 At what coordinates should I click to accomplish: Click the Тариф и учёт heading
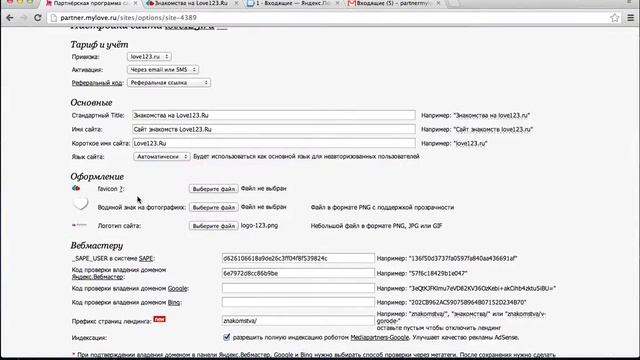(x=99, y=44)
